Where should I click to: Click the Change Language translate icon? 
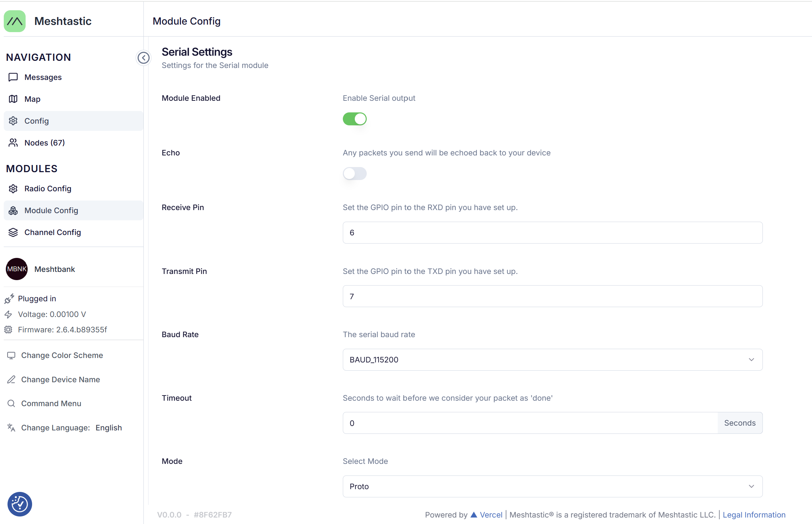tap(11, 428)
